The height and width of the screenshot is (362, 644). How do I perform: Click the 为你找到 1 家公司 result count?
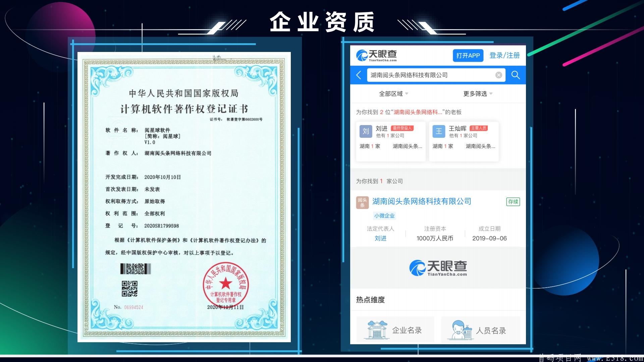pyautogui.click(x=379, y=181)
